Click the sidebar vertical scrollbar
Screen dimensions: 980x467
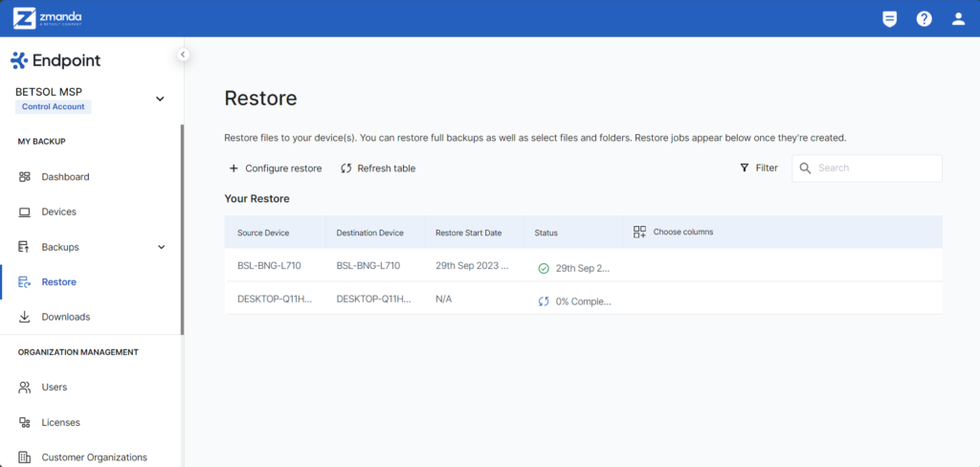(x=182, y=230)
